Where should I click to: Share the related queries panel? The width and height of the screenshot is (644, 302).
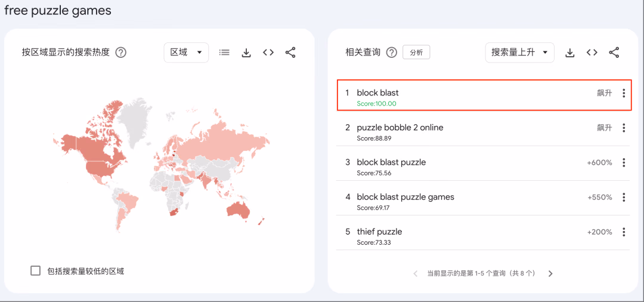pyautogui.click(x=614, y=53)
